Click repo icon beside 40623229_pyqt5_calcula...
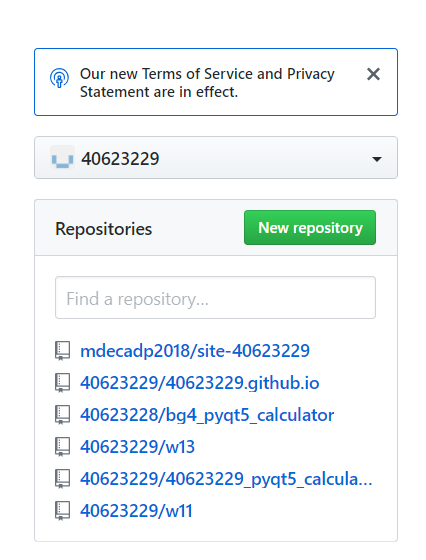 (62, 479)
